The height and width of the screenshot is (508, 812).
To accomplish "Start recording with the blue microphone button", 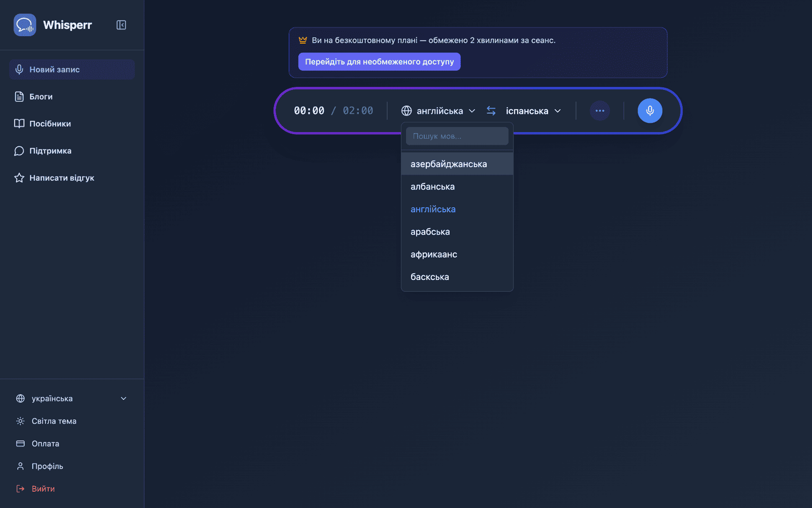I will (x=650, y=111).
